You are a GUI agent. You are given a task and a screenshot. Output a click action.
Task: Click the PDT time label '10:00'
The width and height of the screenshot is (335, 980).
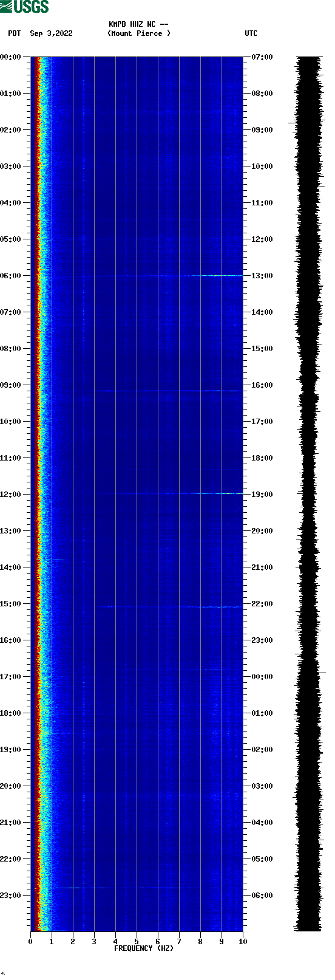coord(11,422)
